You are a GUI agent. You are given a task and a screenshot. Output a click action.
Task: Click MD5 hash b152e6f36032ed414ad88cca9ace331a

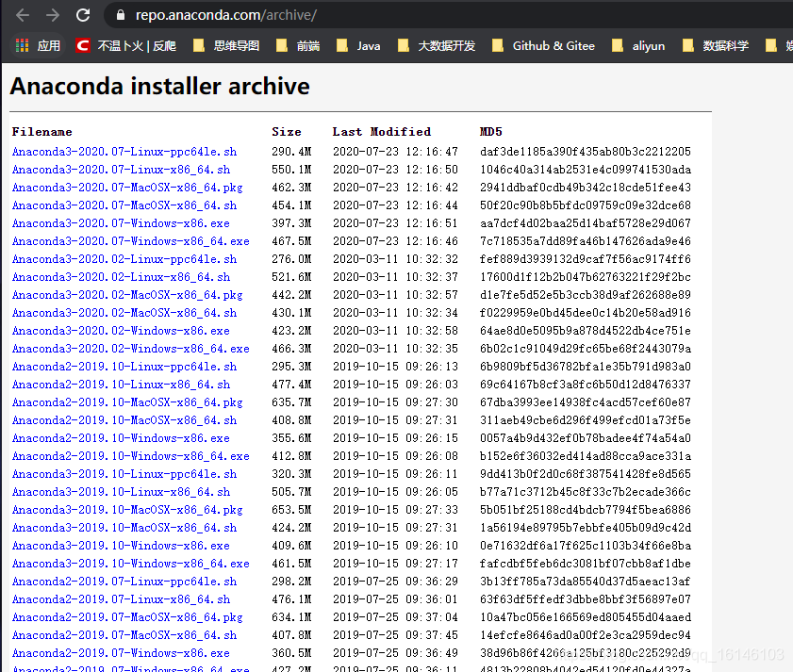tap(586, 456)
